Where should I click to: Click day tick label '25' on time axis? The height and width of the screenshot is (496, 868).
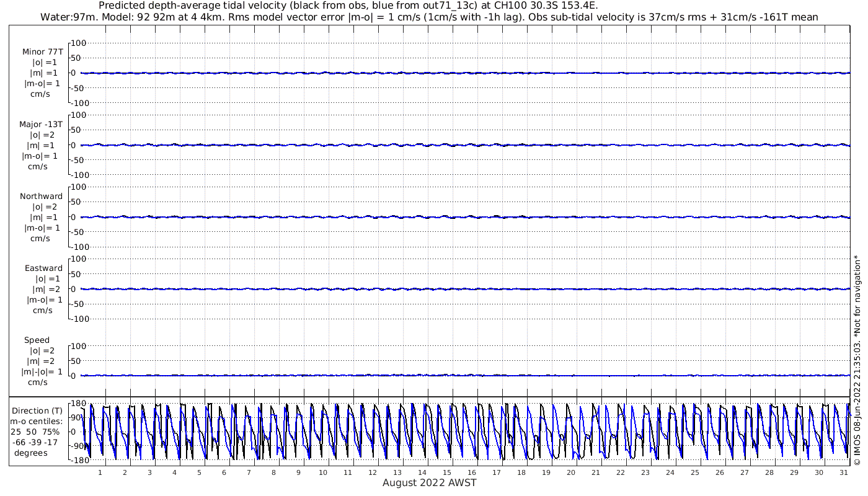pyautogui.click(x=695, y=472)
